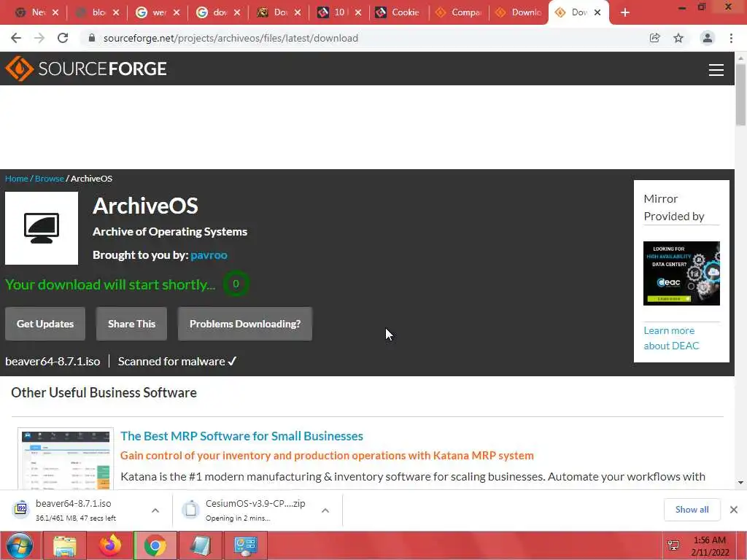Go back using the browser back arrow

(x=16, y=38)
